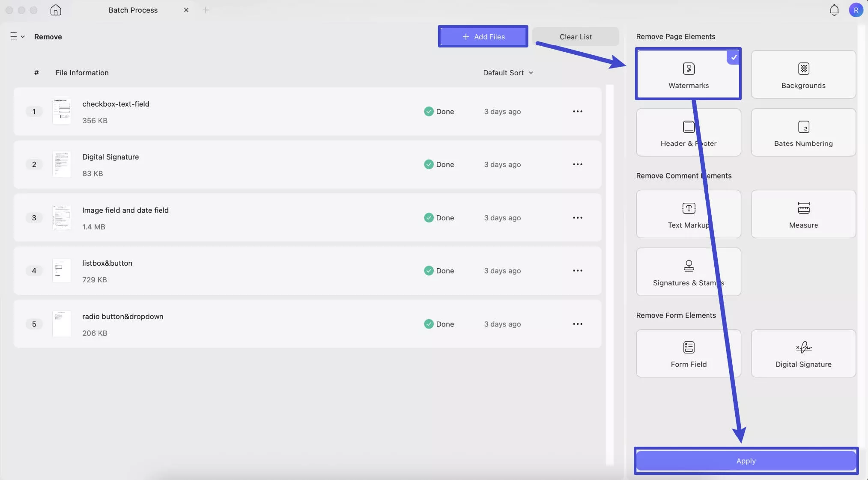868x480 pixels.
Task: Open more options for listbox&button file
Action: pos(577,271)
